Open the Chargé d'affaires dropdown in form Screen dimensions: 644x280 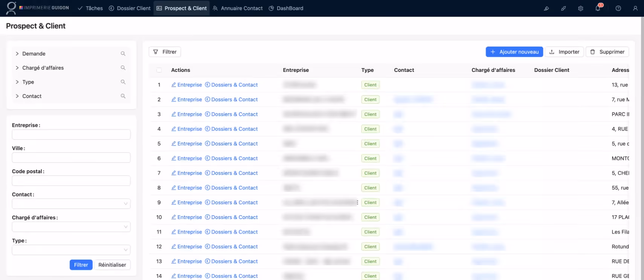pyautogui.click(x=71, y=227)
